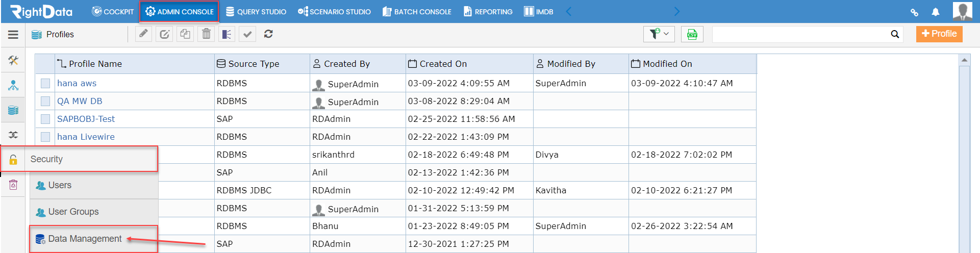The height and width of the screenshot is (253, 980).
Task: Click the copy profile icon in toolbar
Action: 185,34
